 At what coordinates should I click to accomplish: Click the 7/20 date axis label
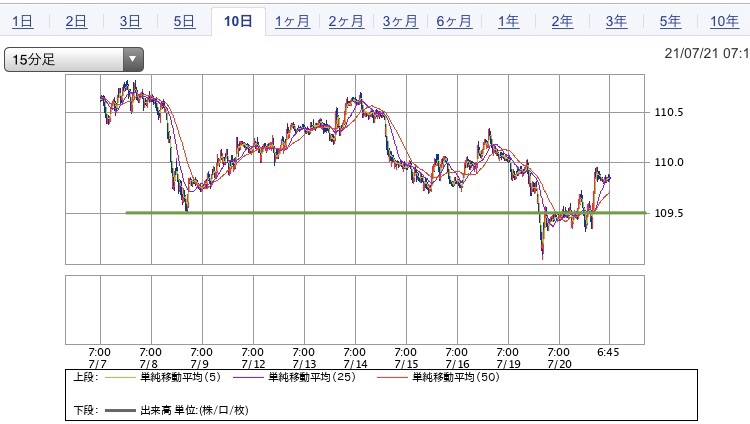(x=559, y=364)
